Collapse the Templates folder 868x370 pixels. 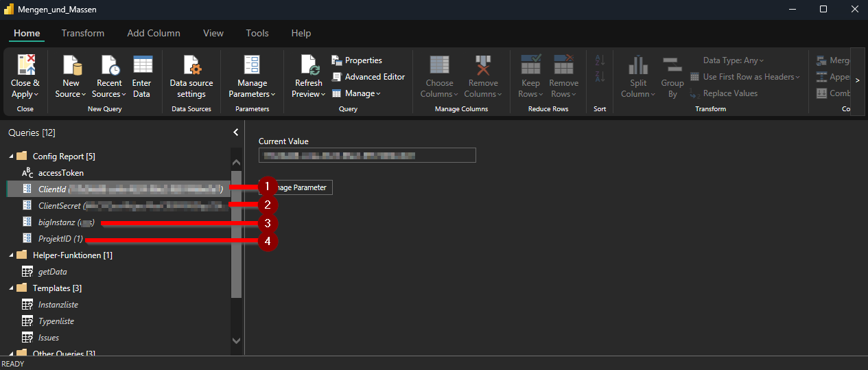click(11, 288)
